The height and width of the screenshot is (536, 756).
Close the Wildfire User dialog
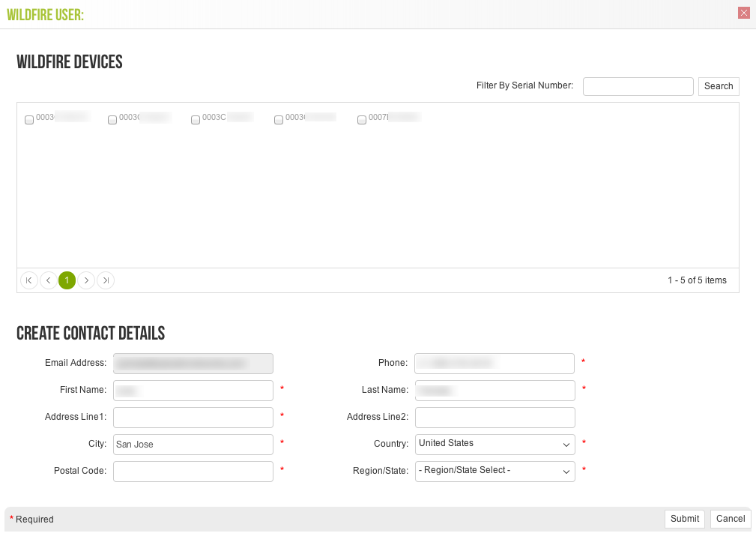[x=743, y=13]
